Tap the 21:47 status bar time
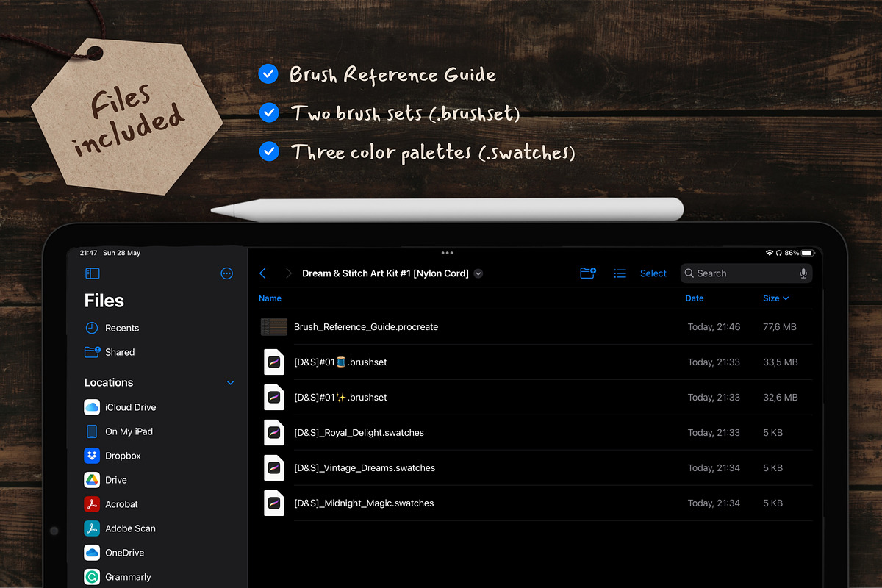Image resolution: width=882 pixels, height=588 pixels. [x=88, y=253]
